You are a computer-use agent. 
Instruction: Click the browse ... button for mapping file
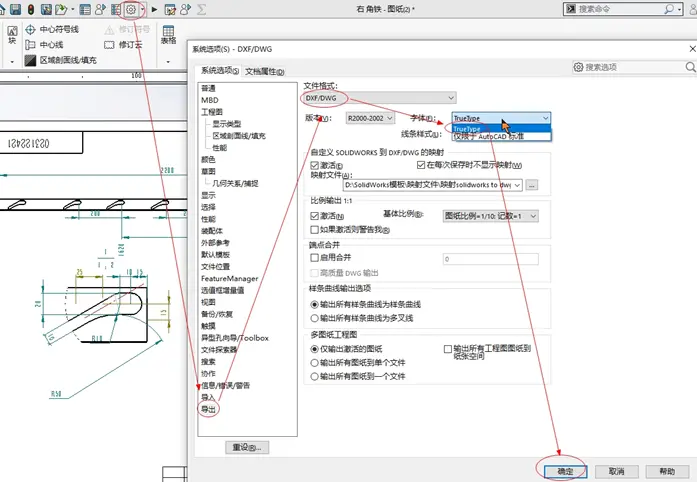pos(532,185)
